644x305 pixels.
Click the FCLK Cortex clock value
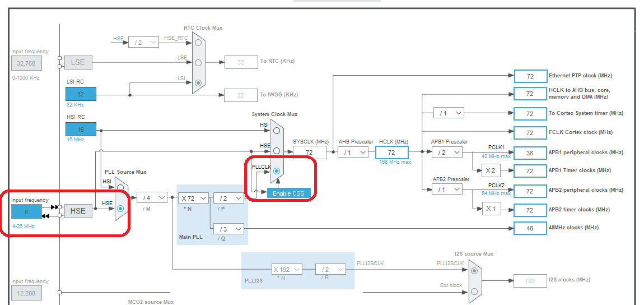tap(530, 133)
